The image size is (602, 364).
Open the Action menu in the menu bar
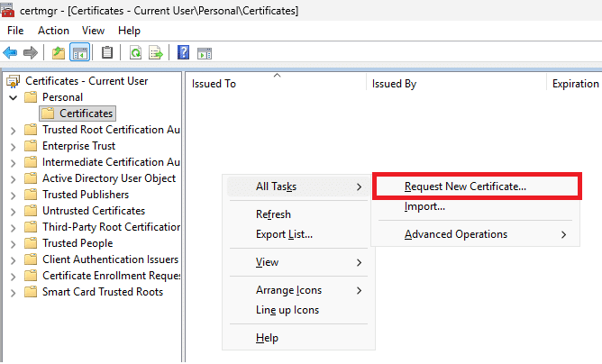[x=53, y=31]
